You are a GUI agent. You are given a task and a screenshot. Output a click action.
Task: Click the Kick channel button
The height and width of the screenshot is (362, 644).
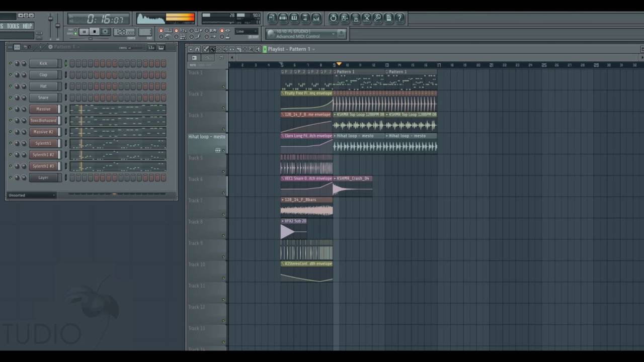pos(43,63)
